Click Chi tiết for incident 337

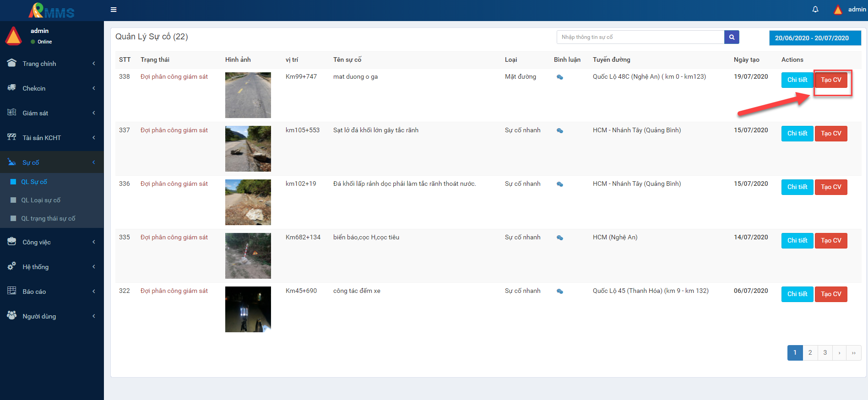pos(797,134)
